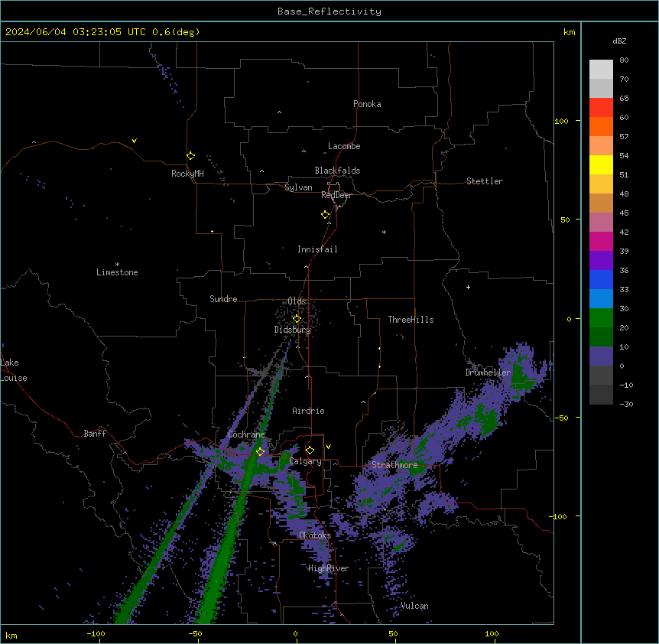
Task: Click the Limestone label
Action: tap(117, 272)
